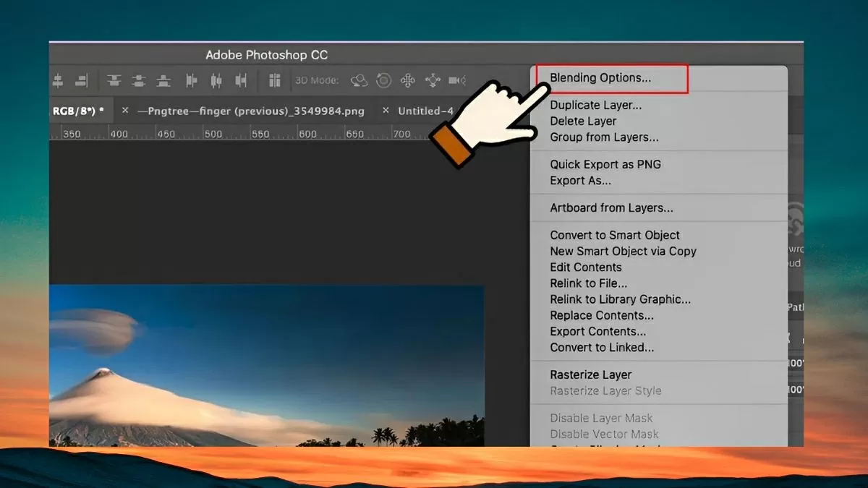This screenshot has width=868, height=488.
Task: Click the distribute horizontal centers icon
Action: point(216,80)
